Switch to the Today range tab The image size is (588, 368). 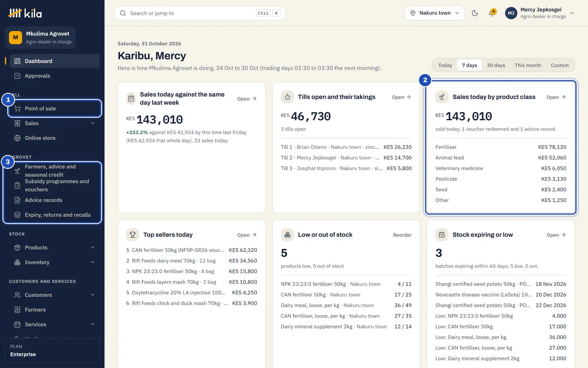click(445, 65)
